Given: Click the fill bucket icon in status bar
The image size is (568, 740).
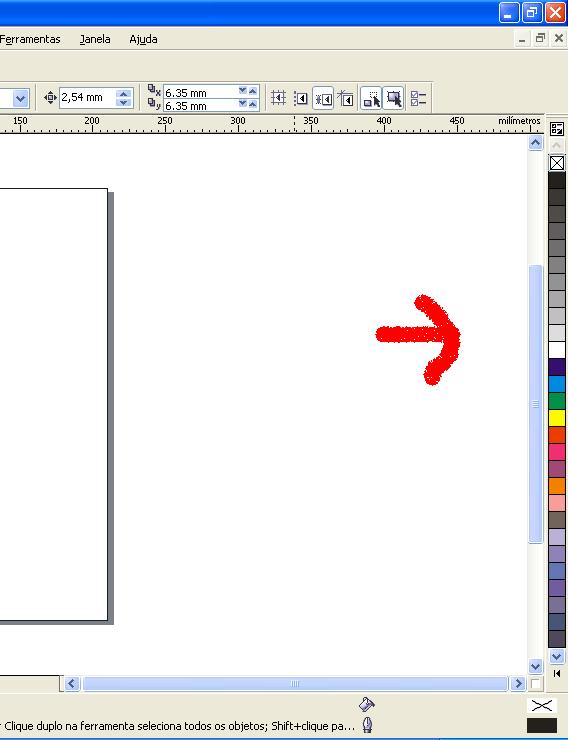Looking at the screenshot, I should pyautogui.click(x=367, y=705).
